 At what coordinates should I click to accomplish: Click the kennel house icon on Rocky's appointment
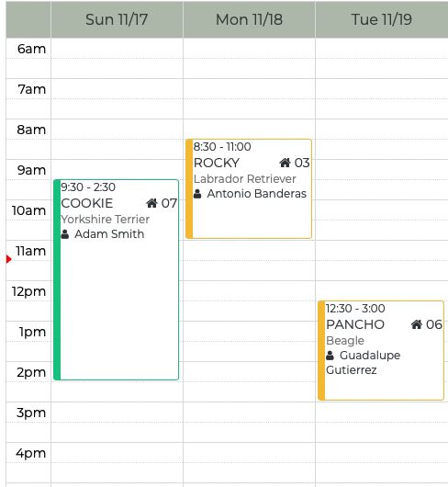pos(285,163)
